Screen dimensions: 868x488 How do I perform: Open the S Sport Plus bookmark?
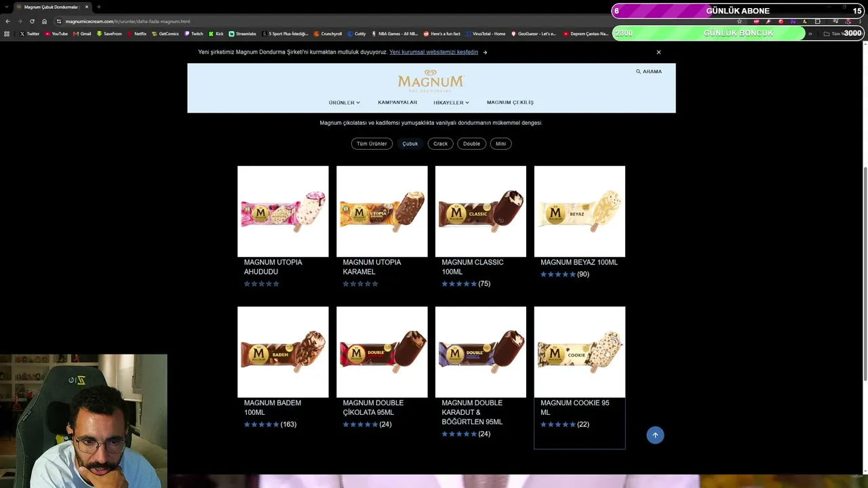click(285, 34)
